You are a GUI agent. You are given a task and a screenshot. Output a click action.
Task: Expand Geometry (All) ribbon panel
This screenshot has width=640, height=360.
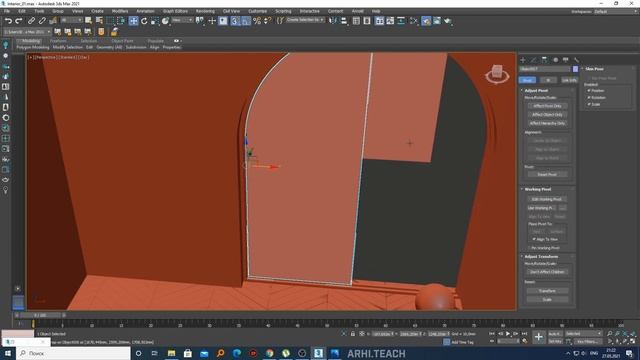click(109, 47)
